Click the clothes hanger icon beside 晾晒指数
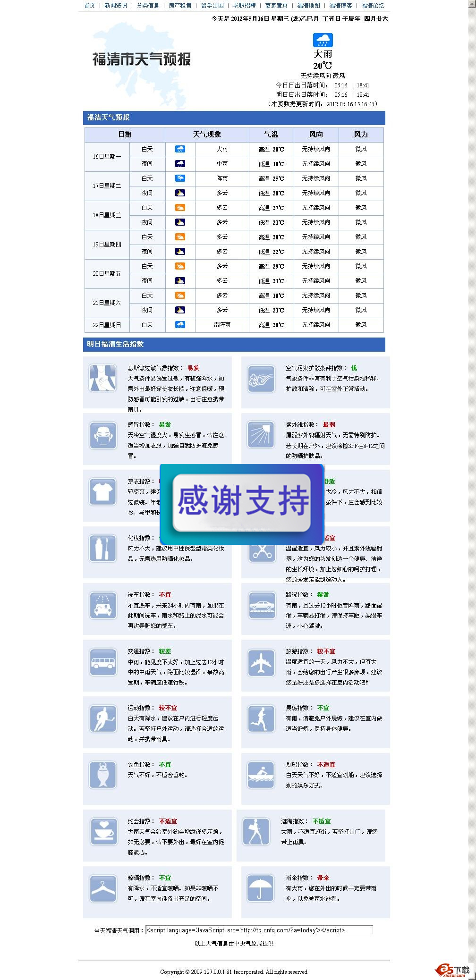476x980 pixels. (x=102, y=888)
